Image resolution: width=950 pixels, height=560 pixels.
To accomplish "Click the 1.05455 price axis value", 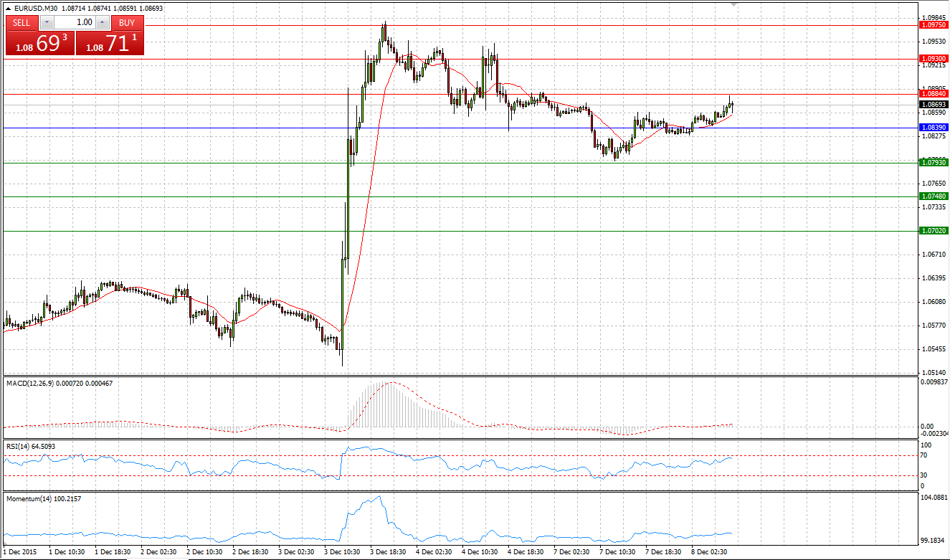I will tap(935, 349).
